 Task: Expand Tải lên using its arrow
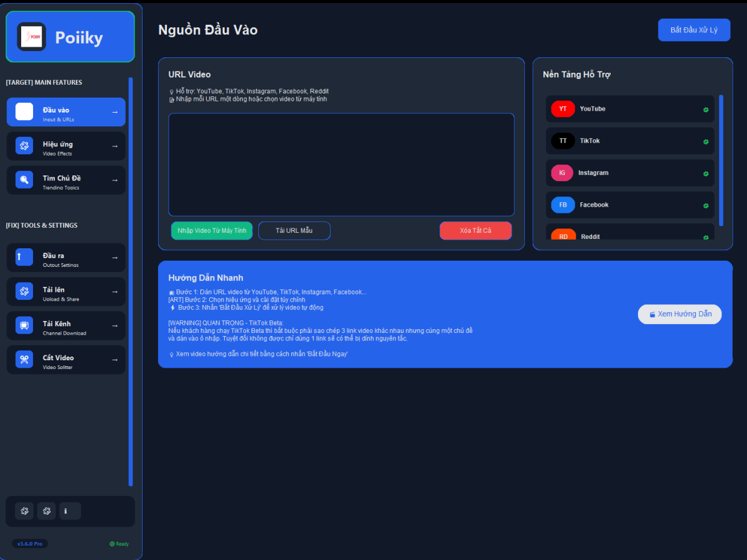click(115, 291)
